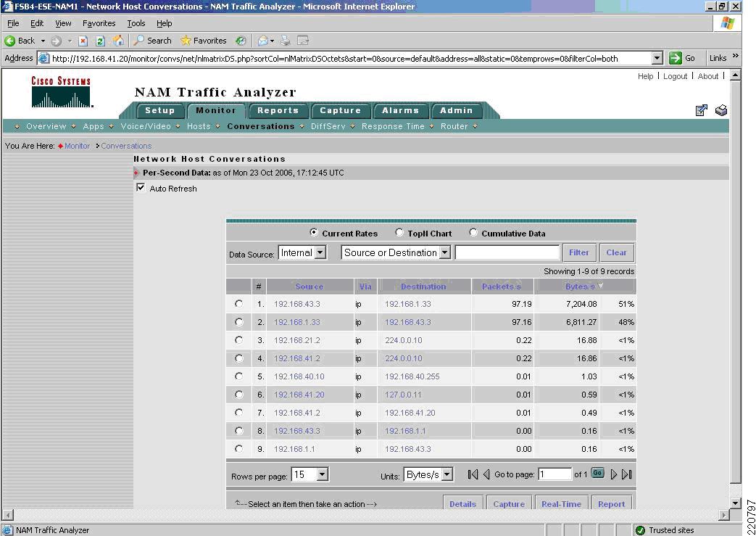Sort the table by the Packets/s column header
The image size is (756, 536).
502,286
